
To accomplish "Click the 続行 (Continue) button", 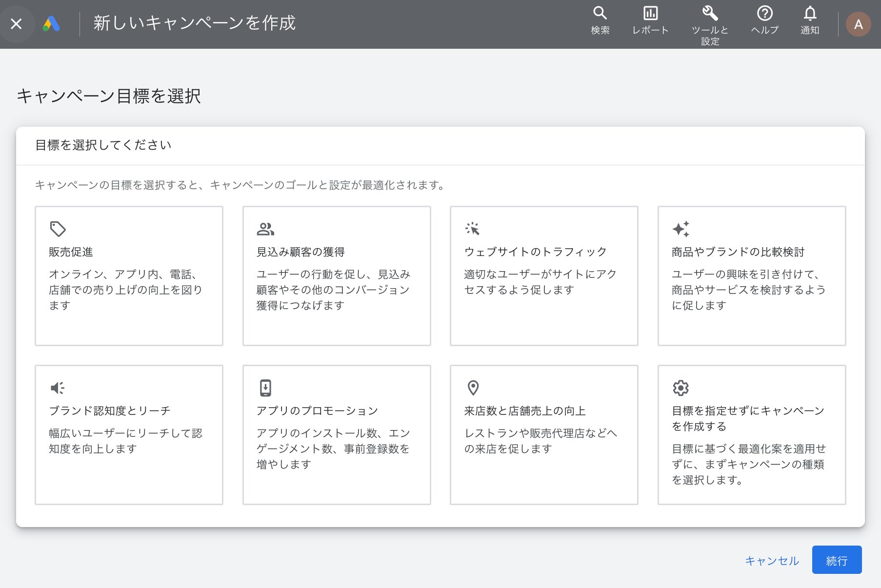I will [837, 560].
